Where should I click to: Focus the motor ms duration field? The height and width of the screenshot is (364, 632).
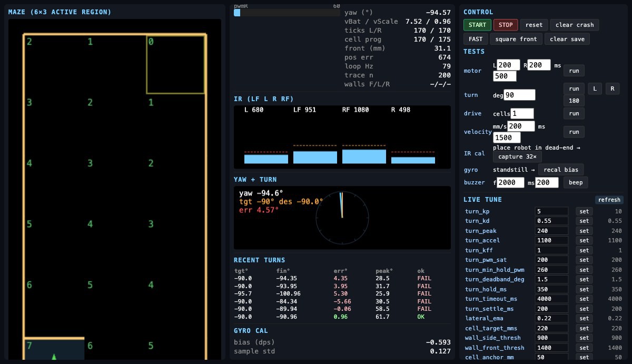pos(505,76)
